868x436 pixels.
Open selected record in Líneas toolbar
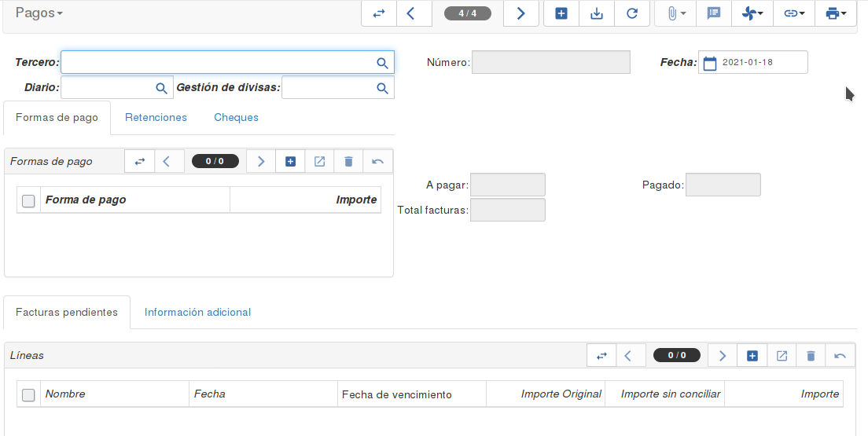pyautogui.click(x=782, y=356)
